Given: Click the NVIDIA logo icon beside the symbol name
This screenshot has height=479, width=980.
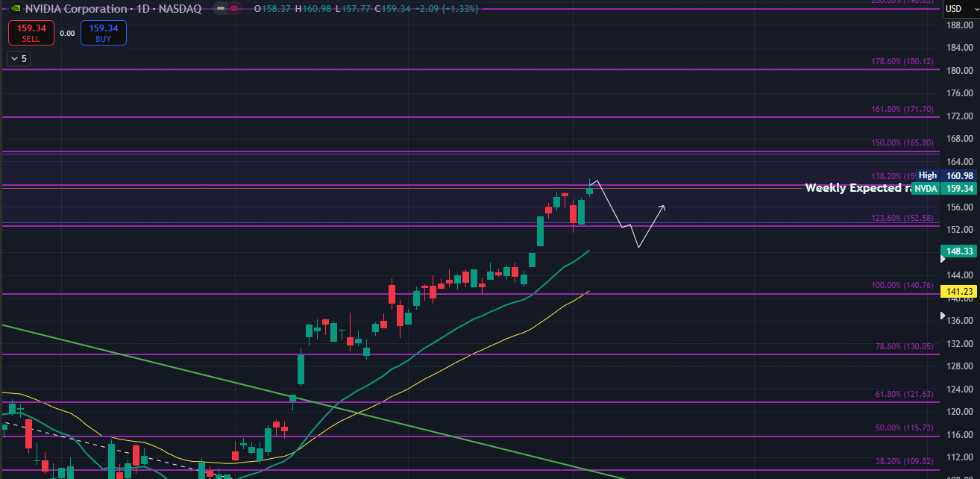Looking at the screenshot, I should pyautogui.click(x=14, y=9).
